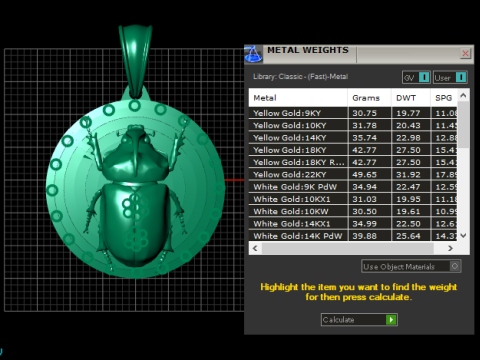Sort by the Grams column header
This screenshot has width=480, height=360.
(x=369, y=98)
